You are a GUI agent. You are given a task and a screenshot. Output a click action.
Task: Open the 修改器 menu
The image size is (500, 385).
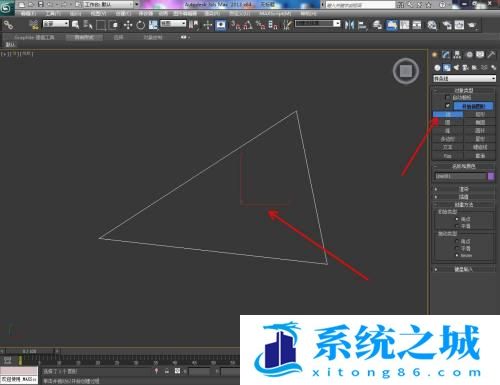tap(146, 13)
